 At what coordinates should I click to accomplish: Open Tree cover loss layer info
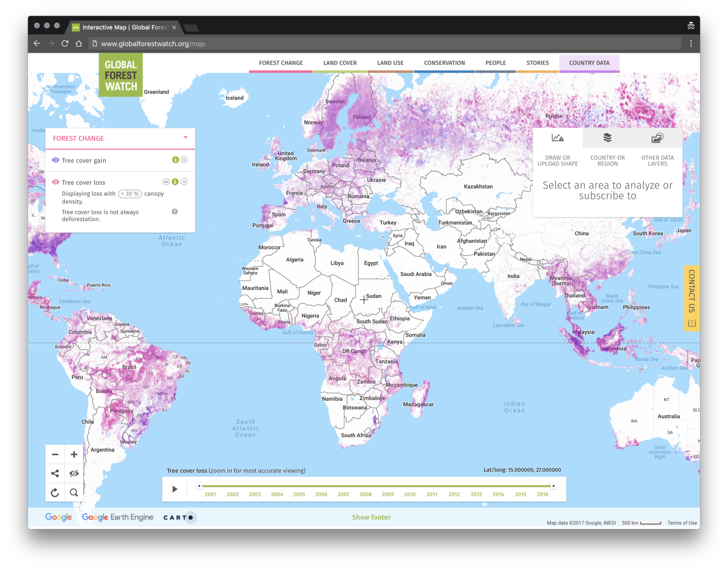(x=175, y=182)
